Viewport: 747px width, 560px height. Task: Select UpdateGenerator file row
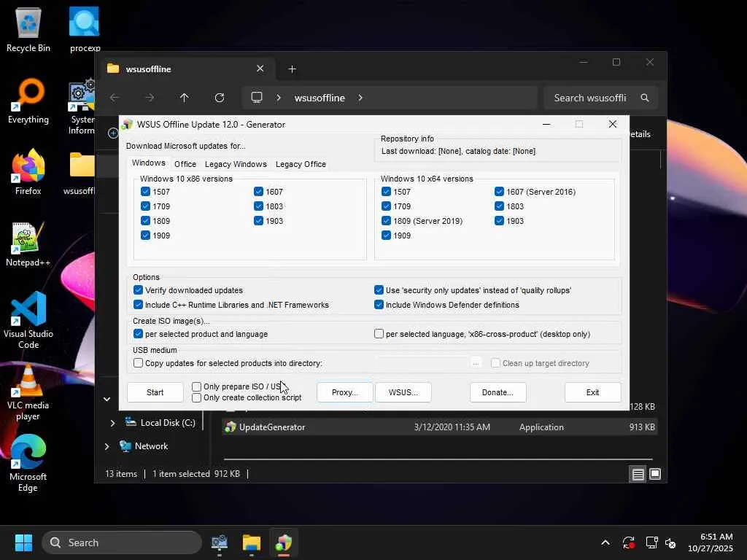439,427
